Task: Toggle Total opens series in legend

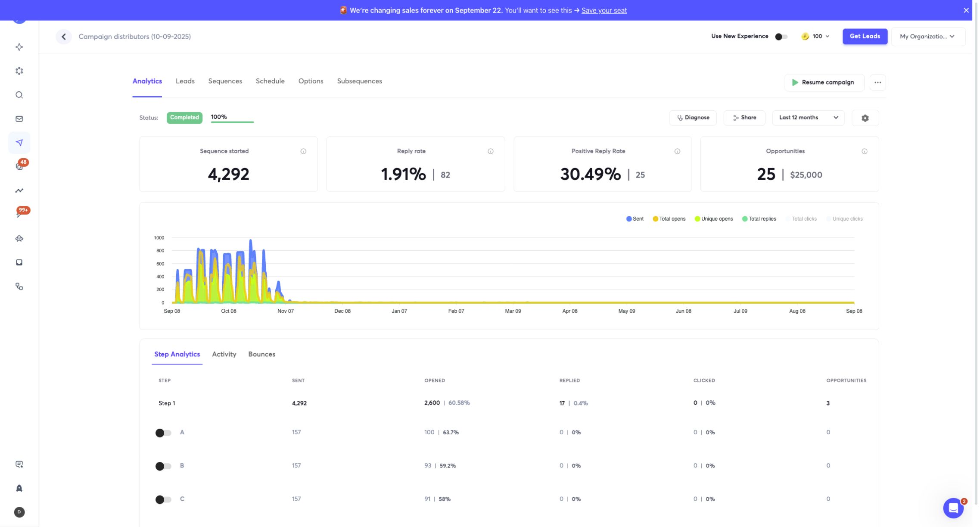Action: tap(669, 219)
